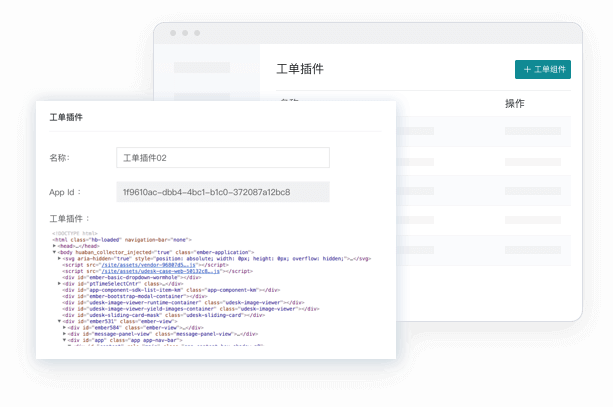The height and width of the screenshot is (407, 613).
Task: Expand the head element node
Action: (x=54, y=246)
